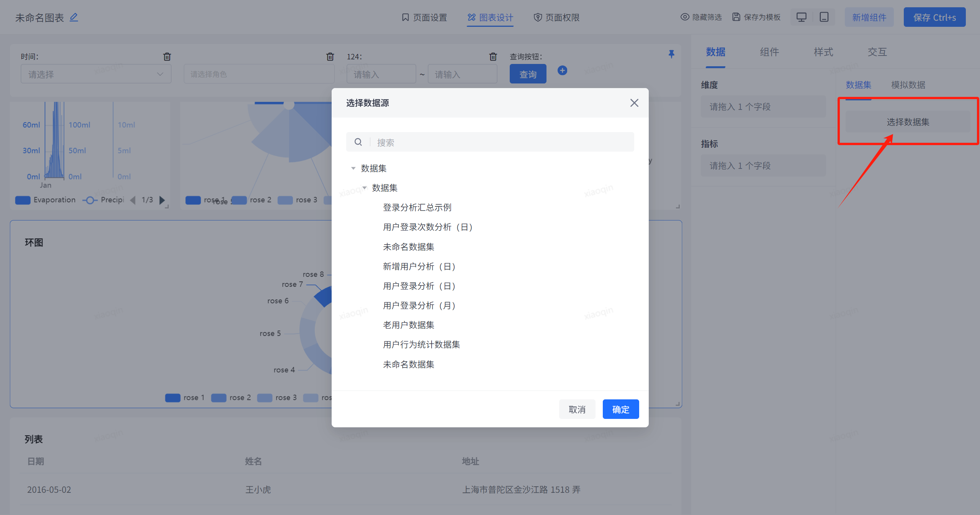Click the pin icon on filter bar
Image resolution: width=980 pixels, height=515 pixels.
click(671, 54)
